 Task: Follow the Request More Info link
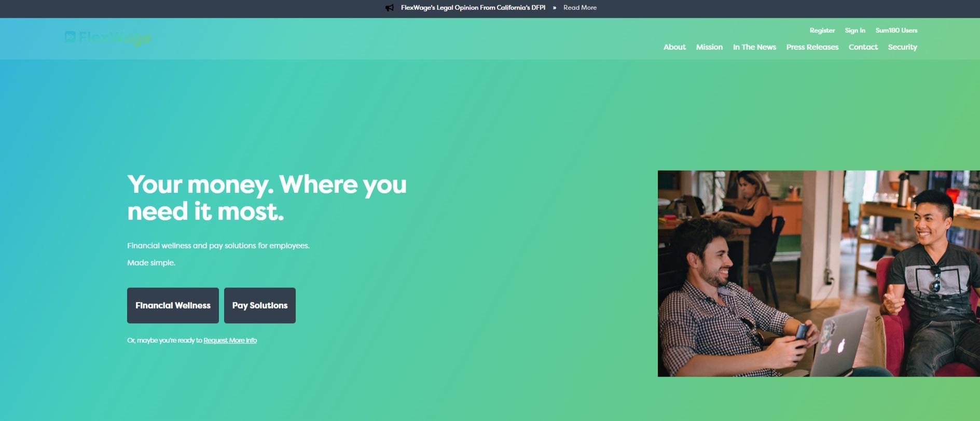(230, 341)
